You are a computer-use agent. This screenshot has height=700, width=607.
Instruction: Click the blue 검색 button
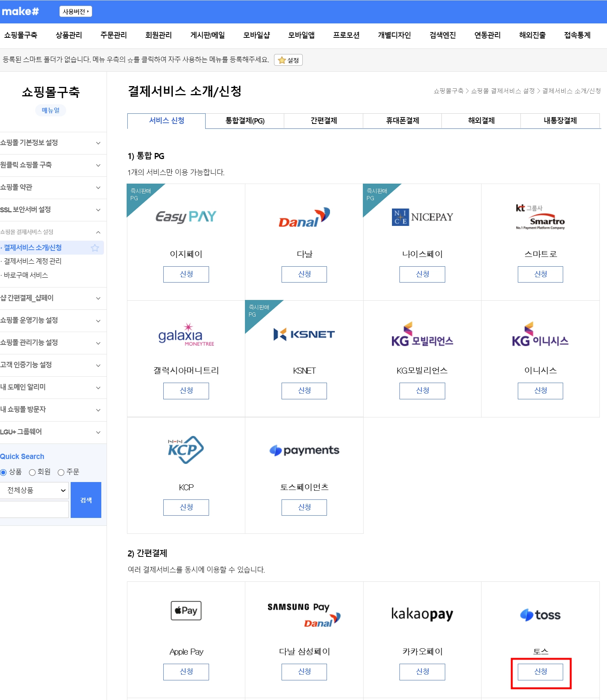(86, 500)
